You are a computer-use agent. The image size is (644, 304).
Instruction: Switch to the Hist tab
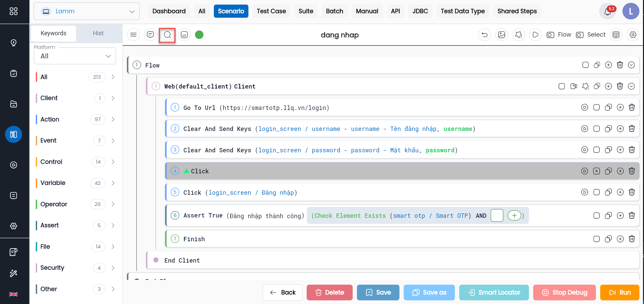tap(98, 33)
